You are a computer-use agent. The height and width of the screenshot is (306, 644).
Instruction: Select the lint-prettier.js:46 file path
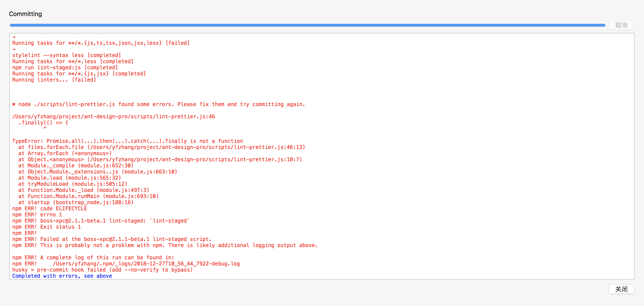[114, 116]
